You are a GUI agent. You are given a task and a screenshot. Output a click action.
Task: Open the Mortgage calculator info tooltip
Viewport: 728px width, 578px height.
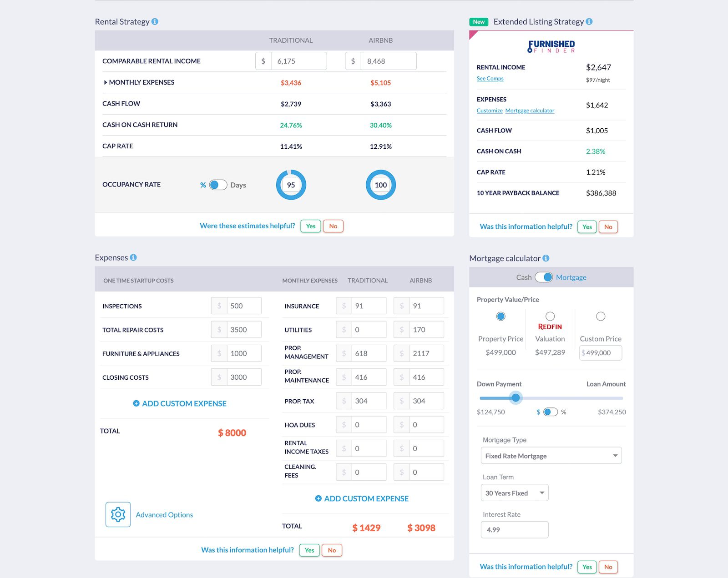click(x=546, y=258)
